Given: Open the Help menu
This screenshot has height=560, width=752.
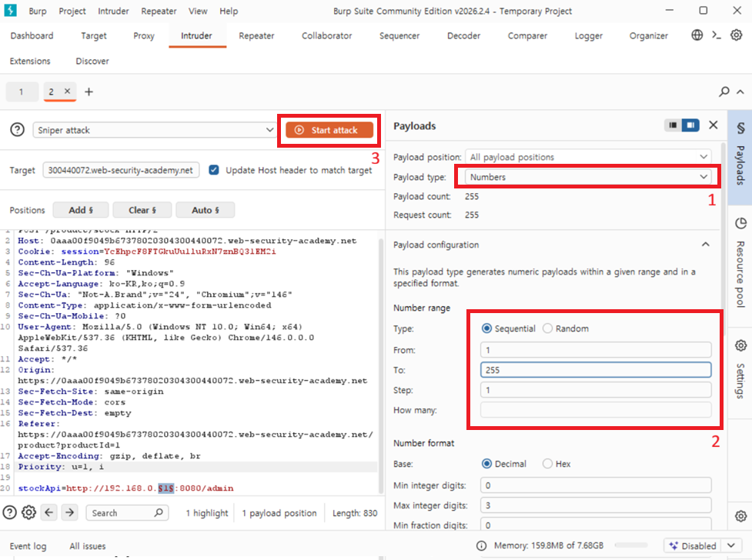Looking at the screenshot, I should [229, 11].
